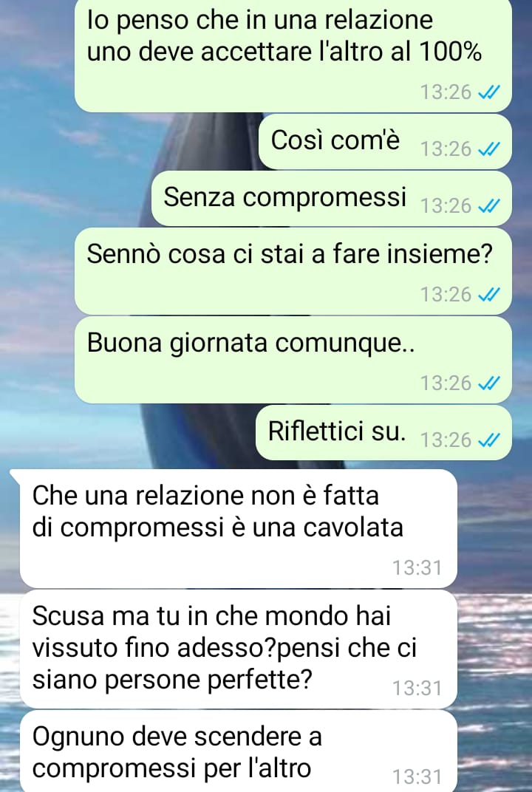532x792 pixels.
Task: Select message 'Sennò cosa ci stai a fare insieme?'
Action: (293, 271)
